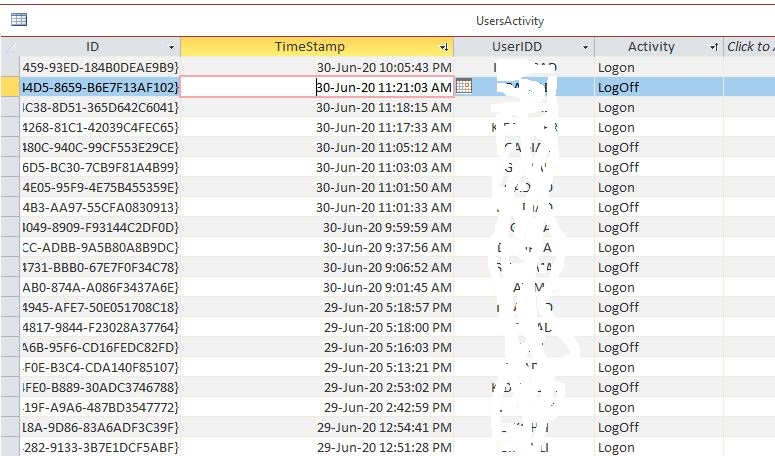This screenshot has width=775, height=456.
Task: Click ID cell 282-9133-3B7E1DCF5ABF}
Action: (x=100, y=447)
